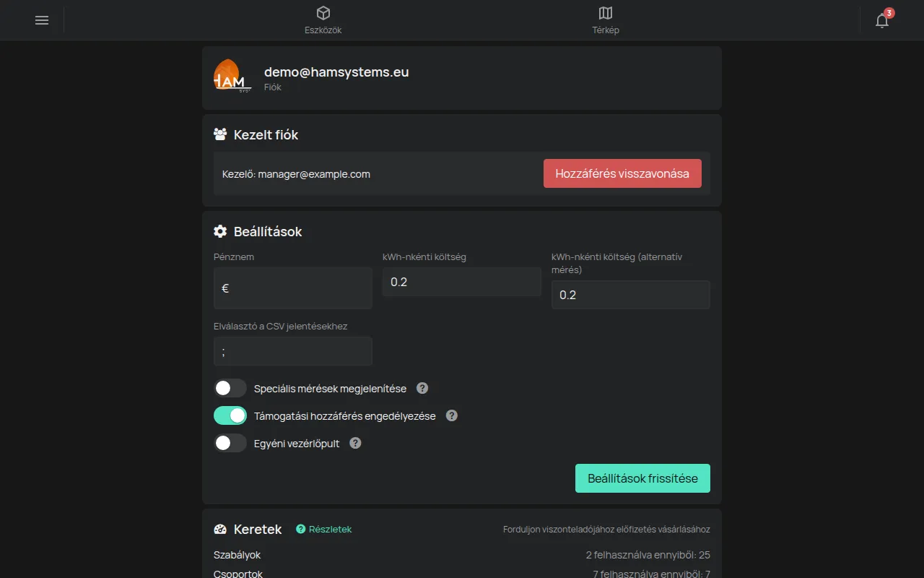Click the HAM Systems account logo
Screen dimensions: 924x578
click(x=232, y=75)
